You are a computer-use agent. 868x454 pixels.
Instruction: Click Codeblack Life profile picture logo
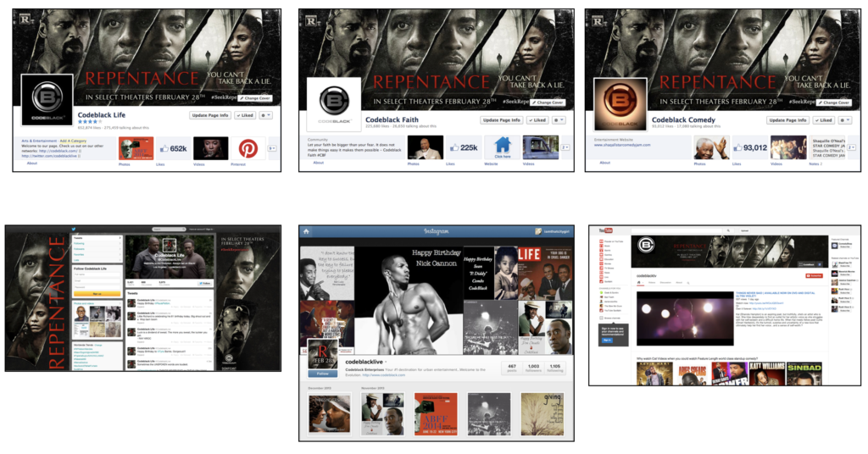[x=47, y=100]
